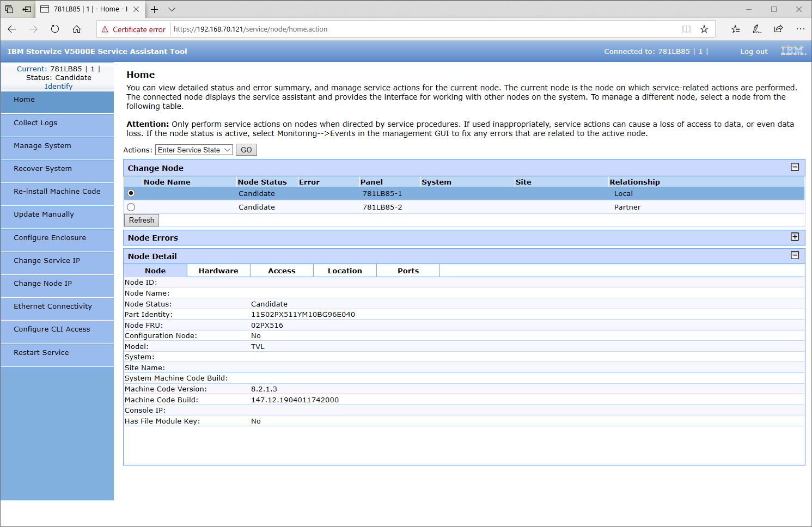The height and width of the screenshot is (527, 812).
Task: Open Change Node IP page
Action: pos(57,286)
